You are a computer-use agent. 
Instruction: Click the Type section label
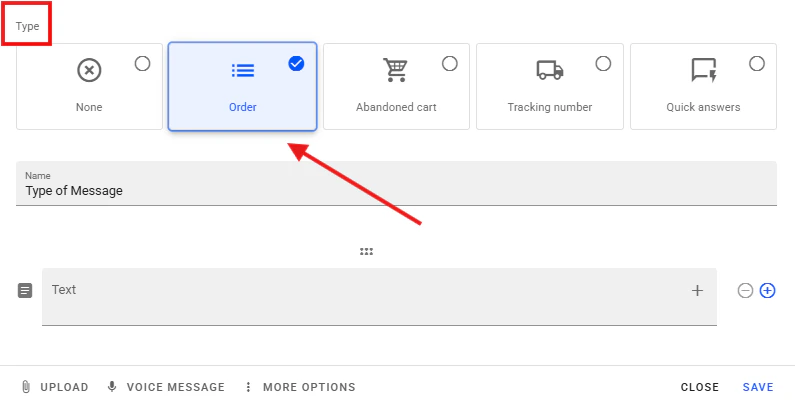27,26
